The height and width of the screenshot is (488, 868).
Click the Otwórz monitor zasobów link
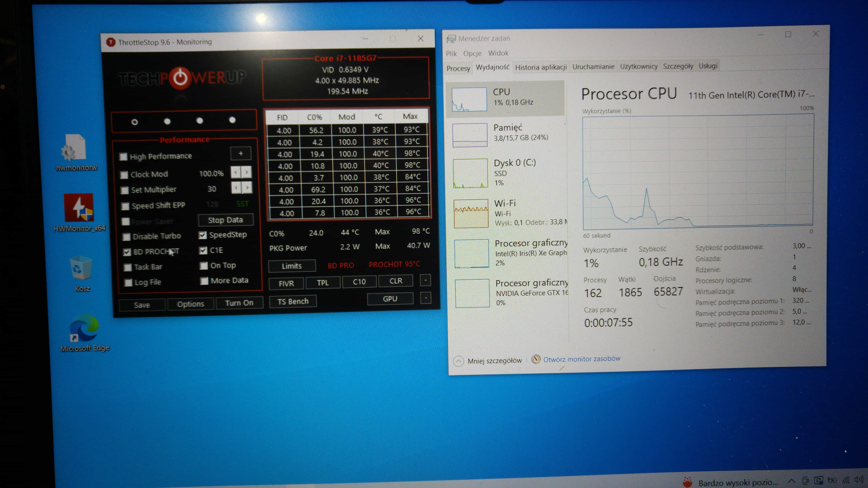[x=582, y=359]
